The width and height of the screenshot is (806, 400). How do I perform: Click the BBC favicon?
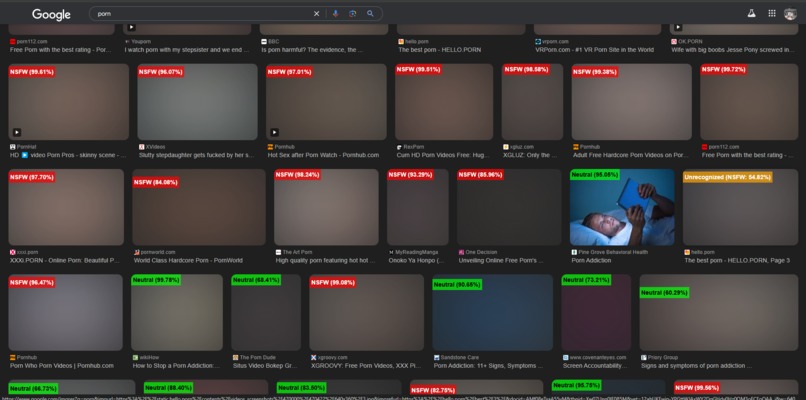[x=264, y=42]
